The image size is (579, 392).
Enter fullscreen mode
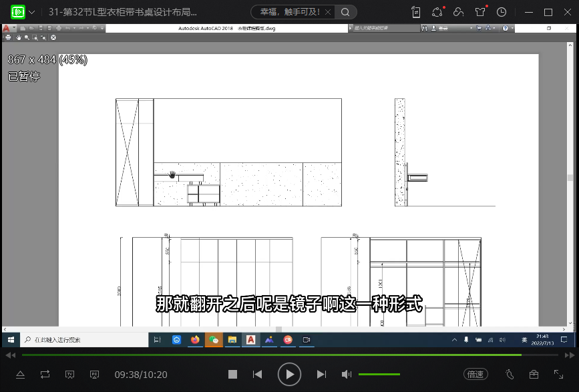(558, 375)
